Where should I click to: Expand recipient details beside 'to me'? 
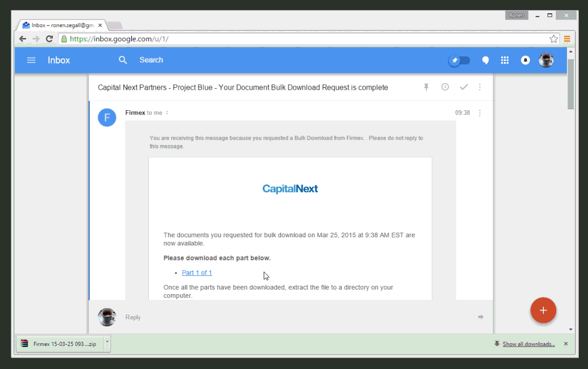click(x=167, y=113)
